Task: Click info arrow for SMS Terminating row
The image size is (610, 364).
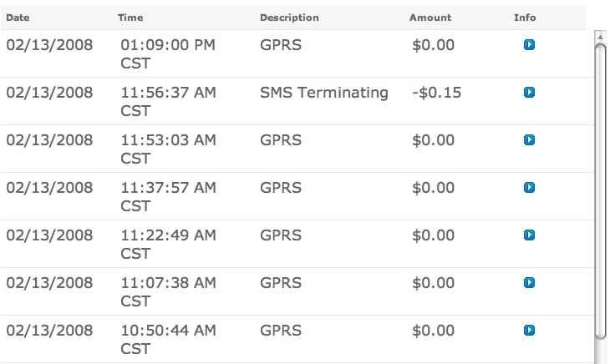Action: tap(529, 92)
